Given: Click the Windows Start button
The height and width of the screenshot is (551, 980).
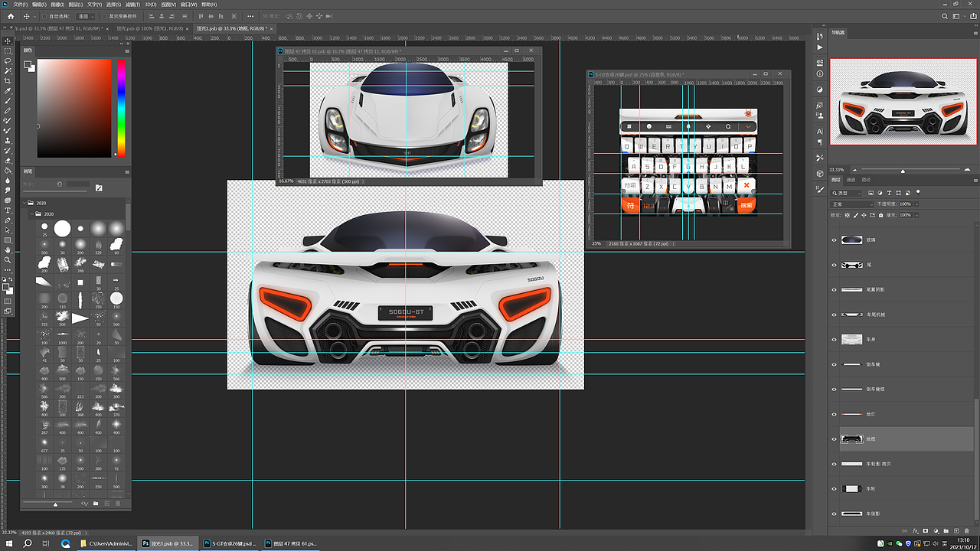Looking at the screenshot, I should [8, 543].
